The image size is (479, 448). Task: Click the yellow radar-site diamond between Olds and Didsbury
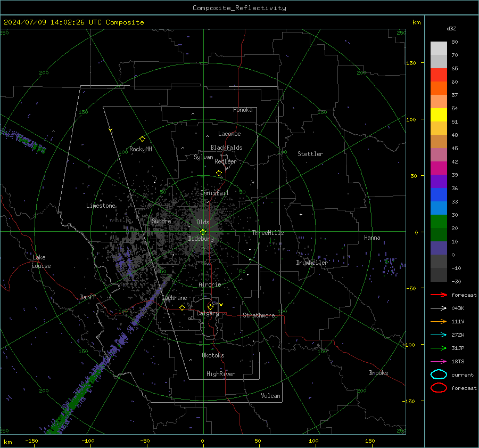[203, 232]
